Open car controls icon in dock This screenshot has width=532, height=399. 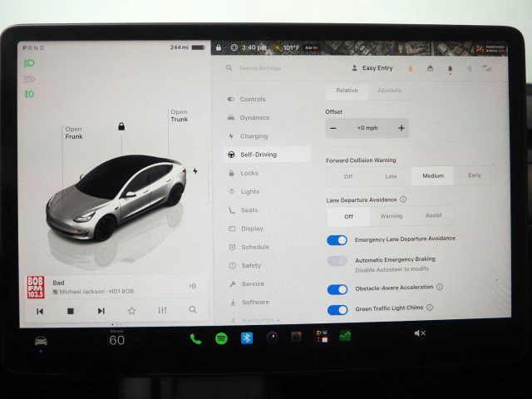pos(41,341)
